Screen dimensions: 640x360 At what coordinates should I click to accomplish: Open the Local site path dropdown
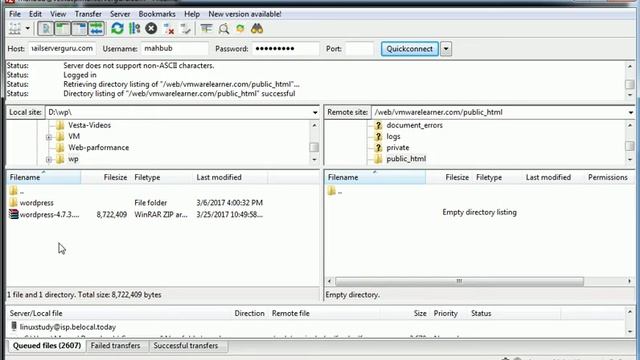tap(315, 112)
